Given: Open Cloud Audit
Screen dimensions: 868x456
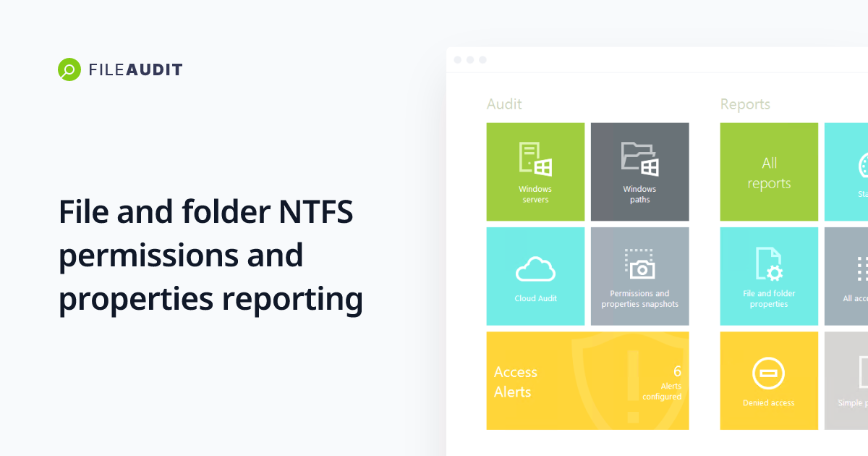Looking at the screenshot, I should [x=535, y=276].
